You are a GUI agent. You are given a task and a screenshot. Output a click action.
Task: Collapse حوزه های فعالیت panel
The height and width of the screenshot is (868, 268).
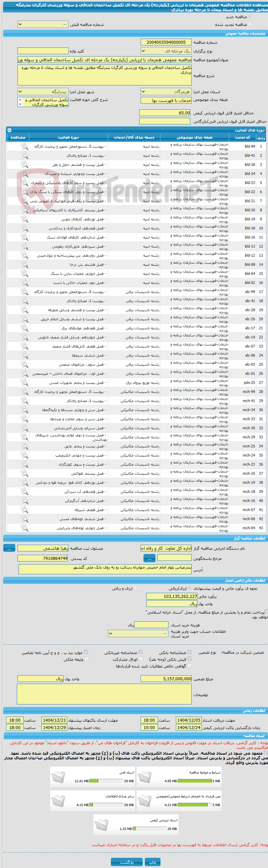9,130
